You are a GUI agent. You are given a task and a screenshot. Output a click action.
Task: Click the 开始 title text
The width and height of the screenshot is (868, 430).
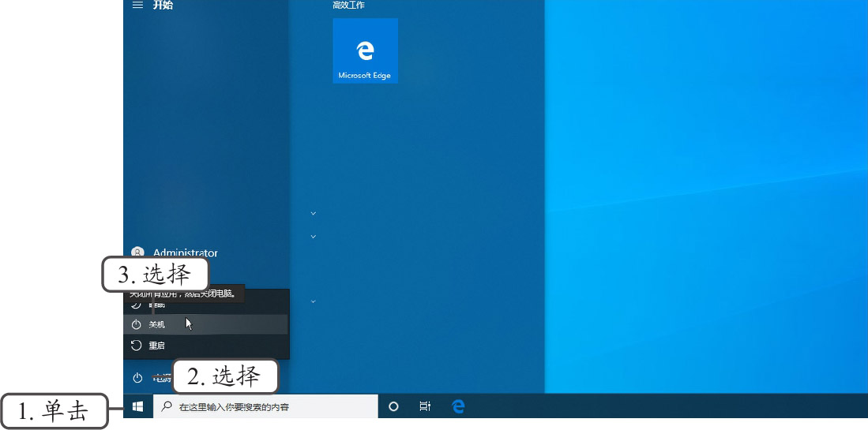tap(163, 5)
